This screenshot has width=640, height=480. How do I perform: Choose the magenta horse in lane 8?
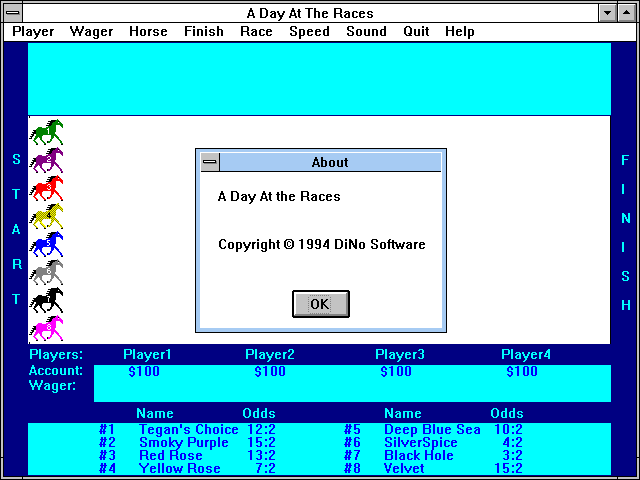46,328
